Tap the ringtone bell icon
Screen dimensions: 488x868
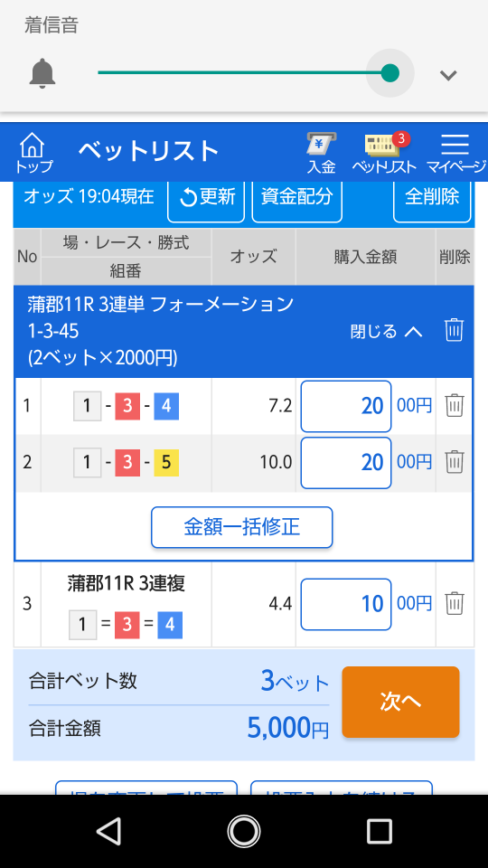[42, 73]
